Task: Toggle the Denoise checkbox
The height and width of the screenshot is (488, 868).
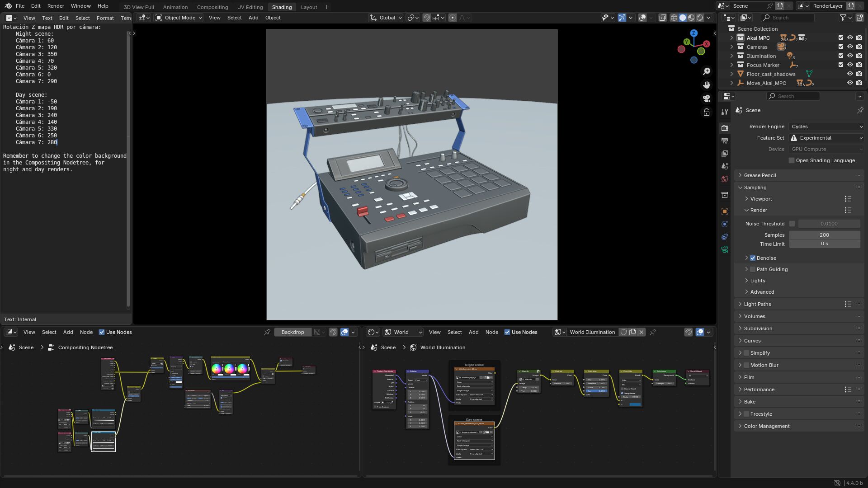Action: click(753, 258)
